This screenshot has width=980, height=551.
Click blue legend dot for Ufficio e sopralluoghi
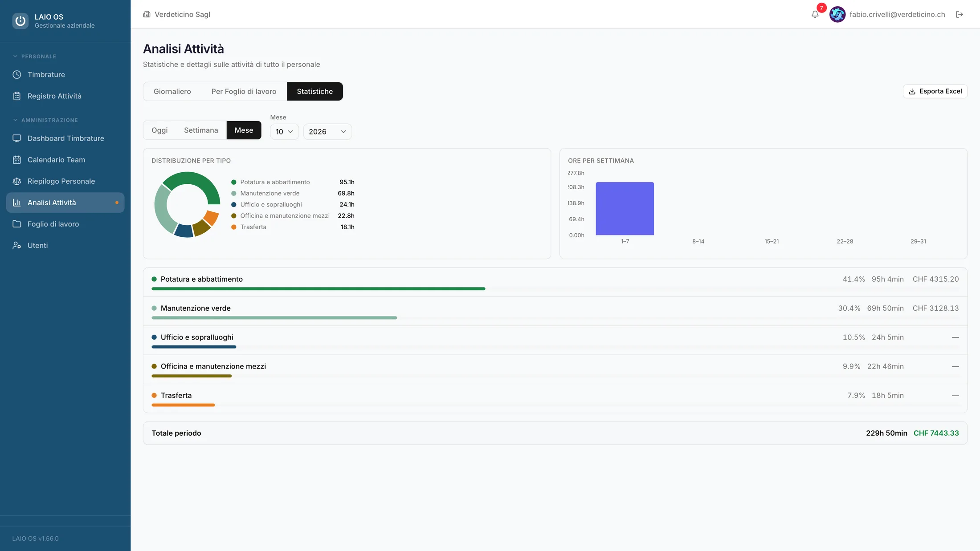point(233,204)
